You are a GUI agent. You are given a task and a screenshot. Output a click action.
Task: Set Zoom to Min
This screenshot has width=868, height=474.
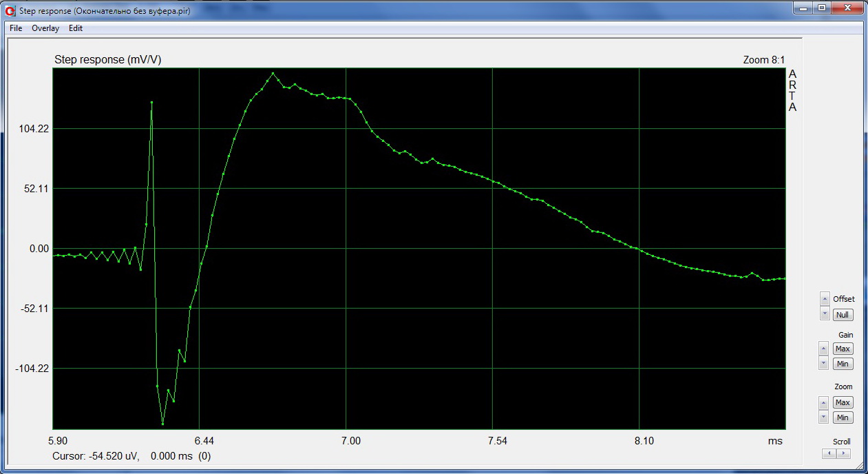(843, 418)
